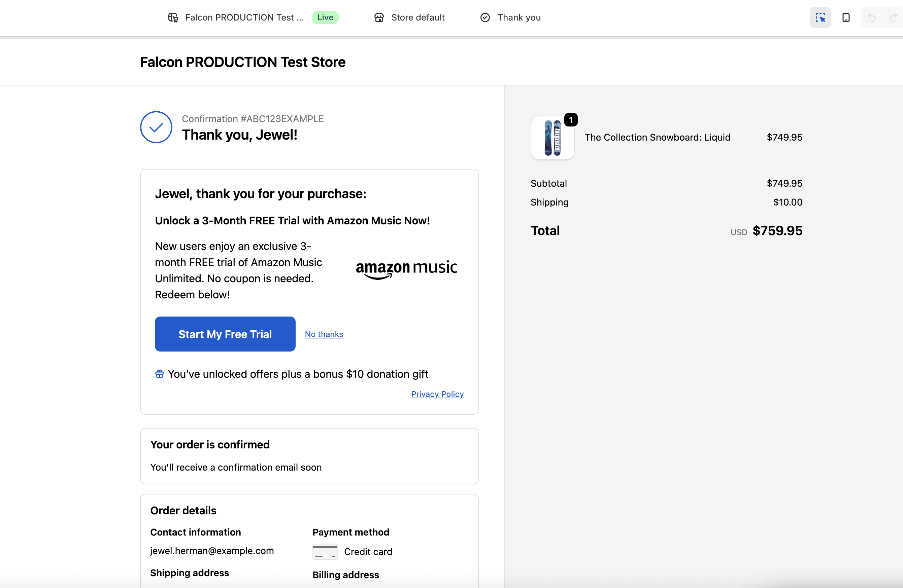Click the inspector selection mode icon
This screenshot has height=588, width=903.
[820, 17]
